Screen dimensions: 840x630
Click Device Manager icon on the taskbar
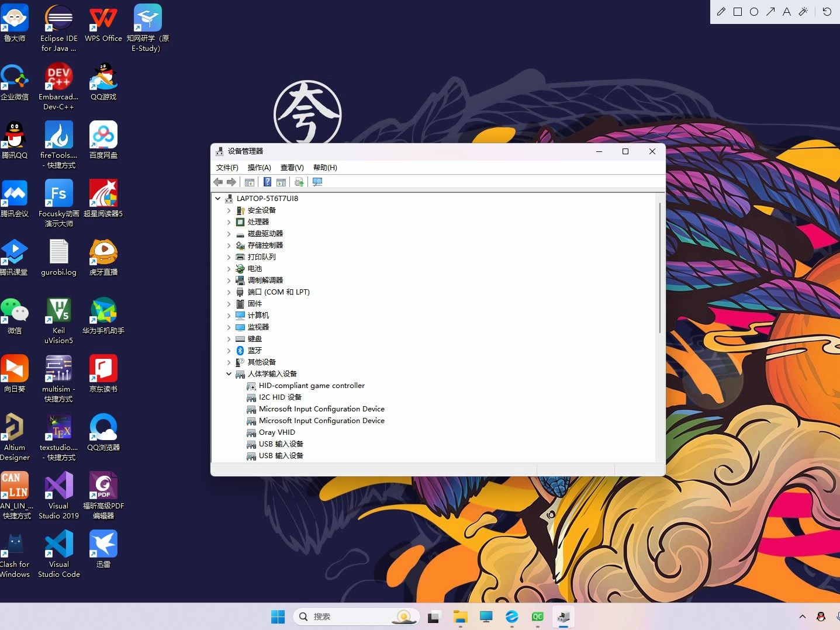(x=564, y=617)
